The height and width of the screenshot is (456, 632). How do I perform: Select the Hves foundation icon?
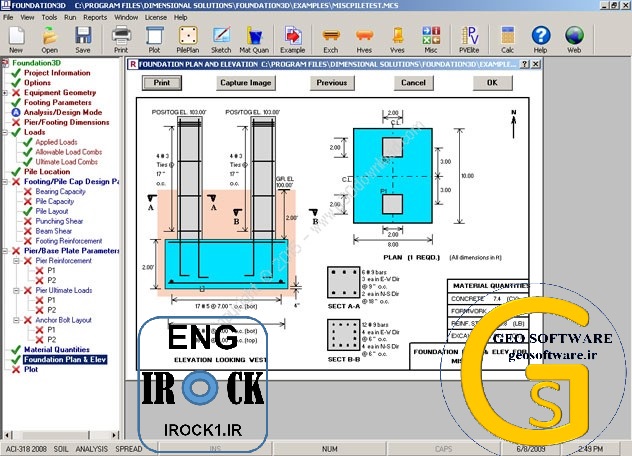point(364,40)
